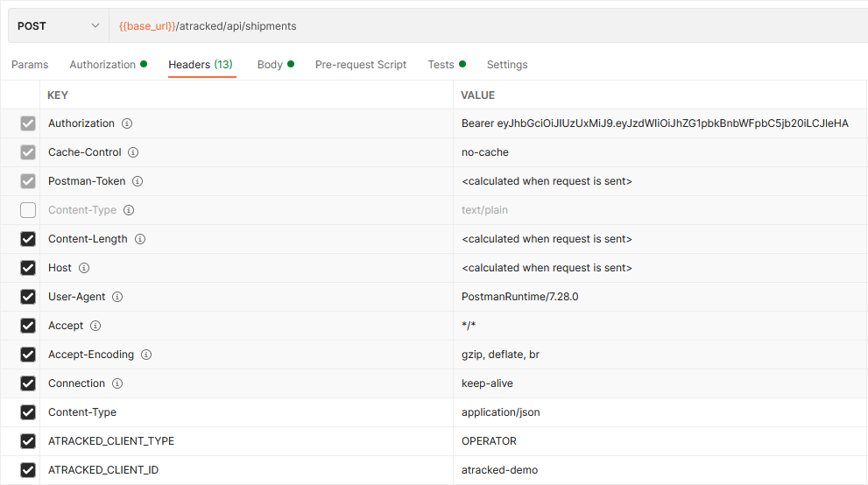Click the Bearer token value

(655, 123)
